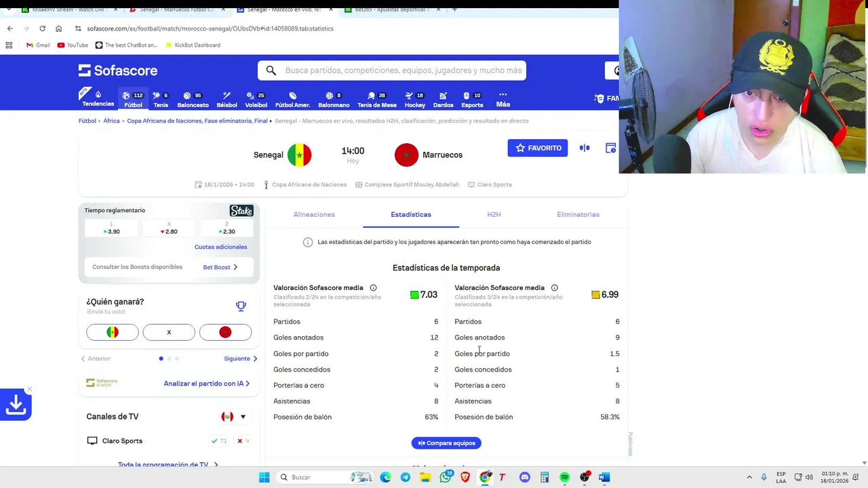Image resolution: width=868 pixels, height=488 pixels.
Task: Open the Dardos sport category
Action: tap(443, 99)
